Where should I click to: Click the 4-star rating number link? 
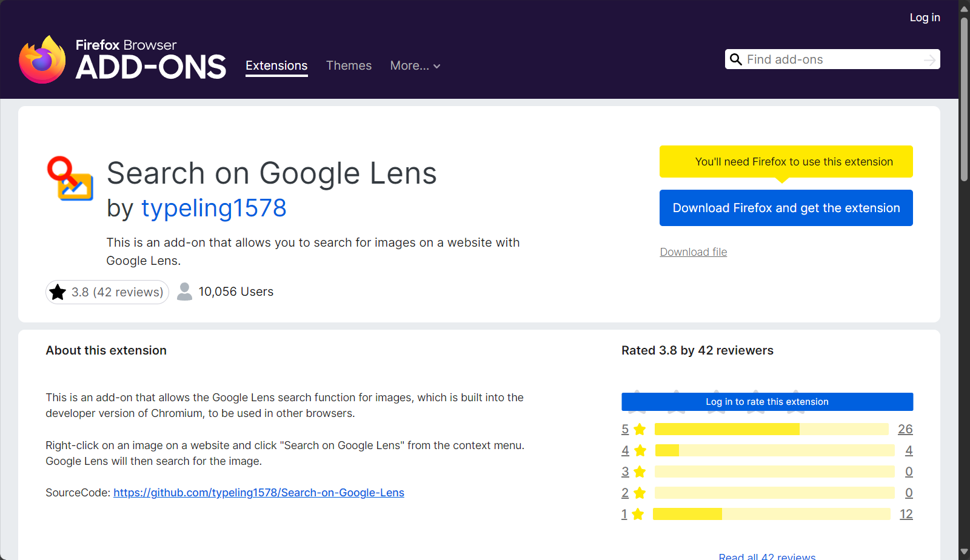(x=625, y=450)
